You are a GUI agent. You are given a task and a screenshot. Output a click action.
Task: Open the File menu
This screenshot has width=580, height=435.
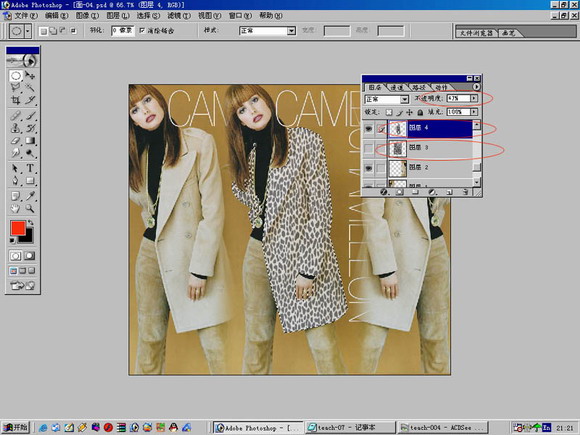click(26, 16)
